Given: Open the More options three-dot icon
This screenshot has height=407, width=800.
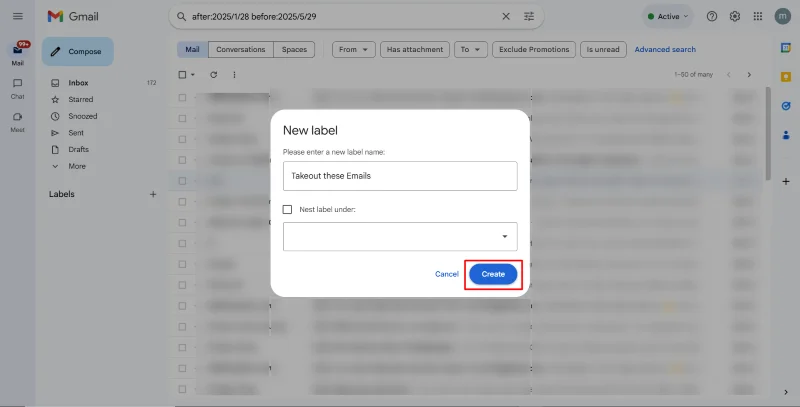Looking at the screenshot, I should [x=234, y=74].
